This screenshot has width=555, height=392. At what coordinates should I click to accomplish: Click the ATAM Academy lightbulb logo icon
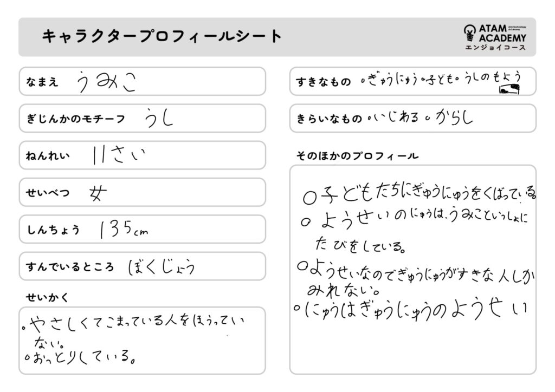pos(469,34)
